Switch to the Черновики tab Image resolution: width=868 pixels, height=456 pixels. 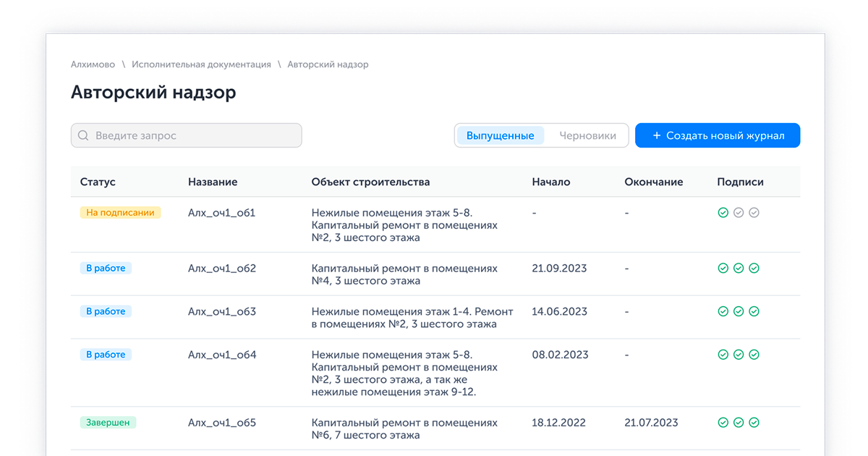[587, 135]
